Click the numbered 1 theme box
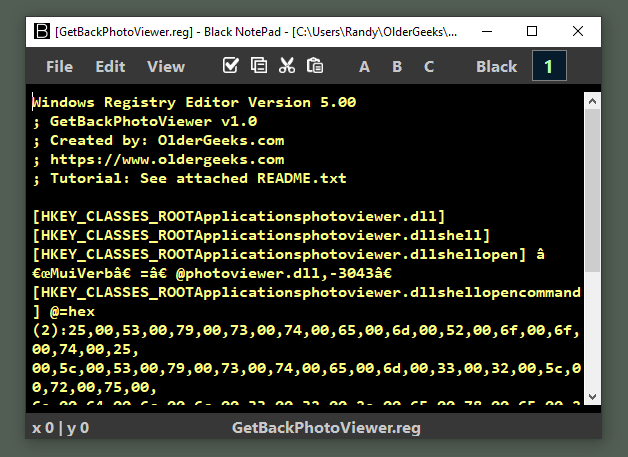The image size is (628, 457). pos(549,66)
